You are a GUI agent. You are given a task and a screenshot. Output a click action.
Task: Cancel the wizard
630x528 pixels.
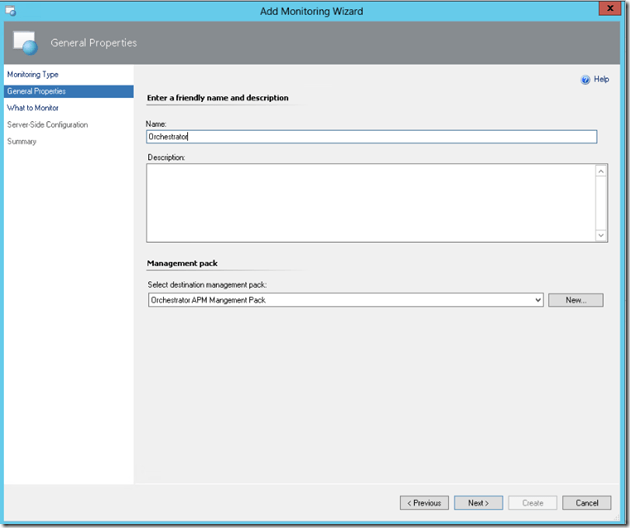586,503
